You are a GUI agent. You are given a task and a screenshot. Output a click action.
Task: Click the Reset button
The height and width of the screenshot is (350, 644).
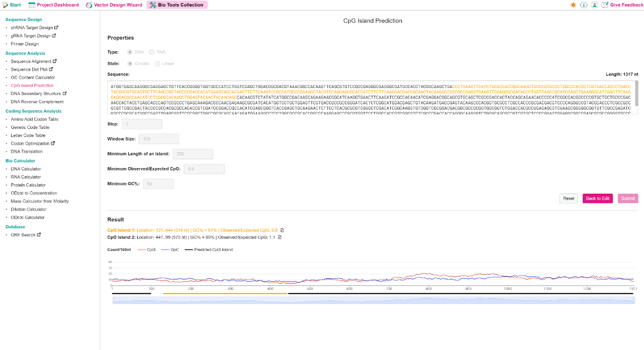coord(568,198)
